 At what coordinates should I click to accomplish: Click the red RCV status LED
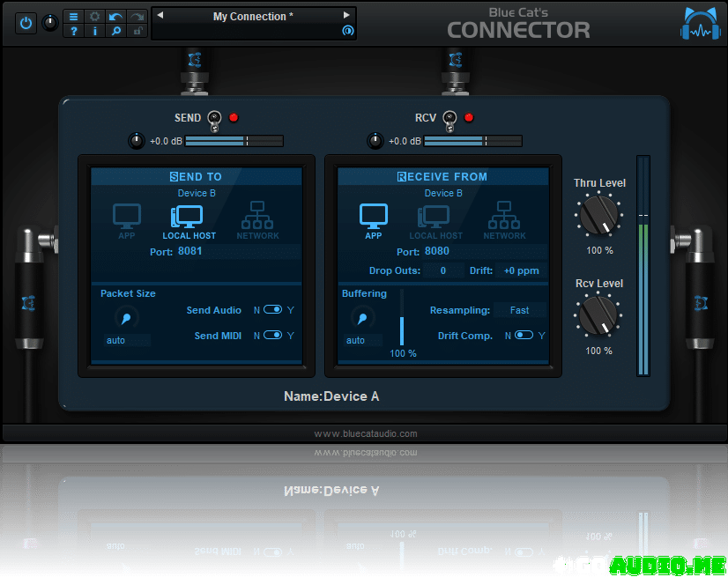[469, 117]
